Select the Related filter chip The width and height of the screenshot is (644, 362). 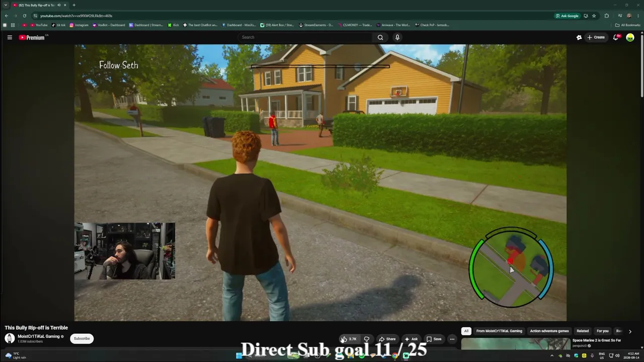tap(583, 331)
